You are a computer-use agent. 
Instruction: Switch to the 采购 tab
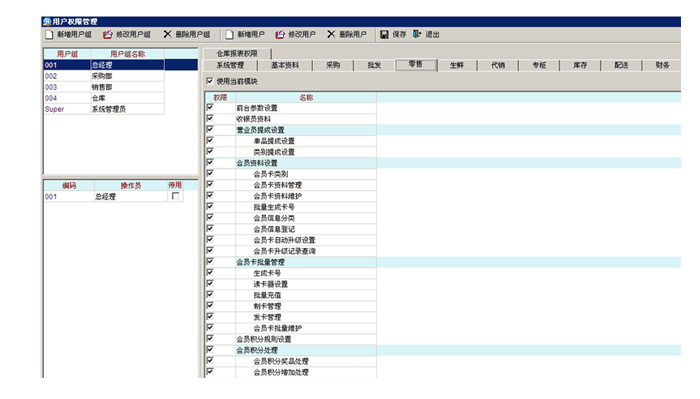[x=333, y=65]
